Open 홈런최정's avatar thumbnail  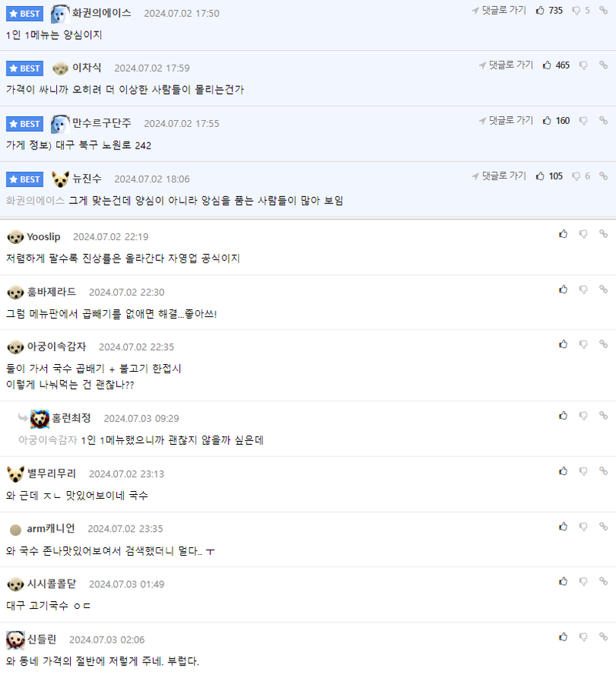tap(39, 419)
